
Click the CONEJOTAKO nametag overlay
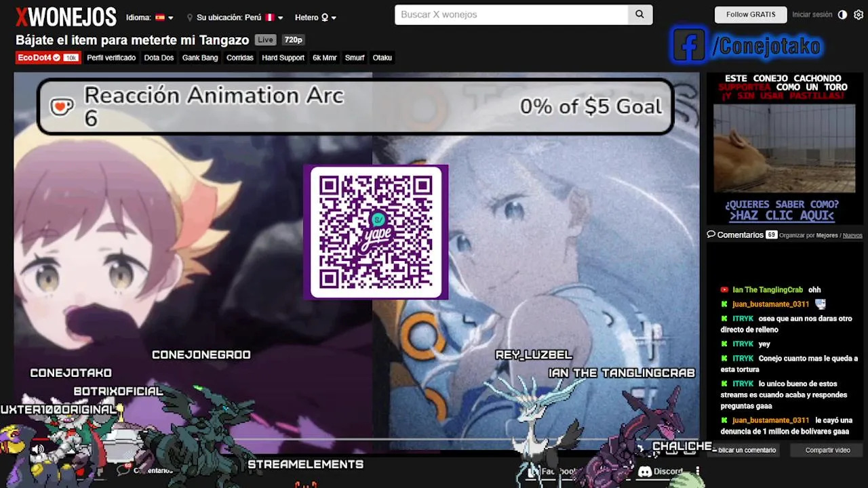click(x=71, y=373)
